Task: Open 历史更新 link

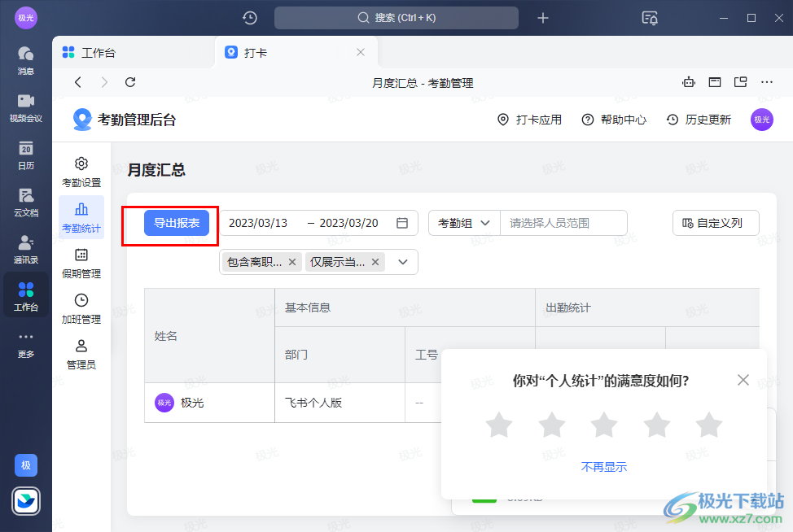Action: coord(699,120)
